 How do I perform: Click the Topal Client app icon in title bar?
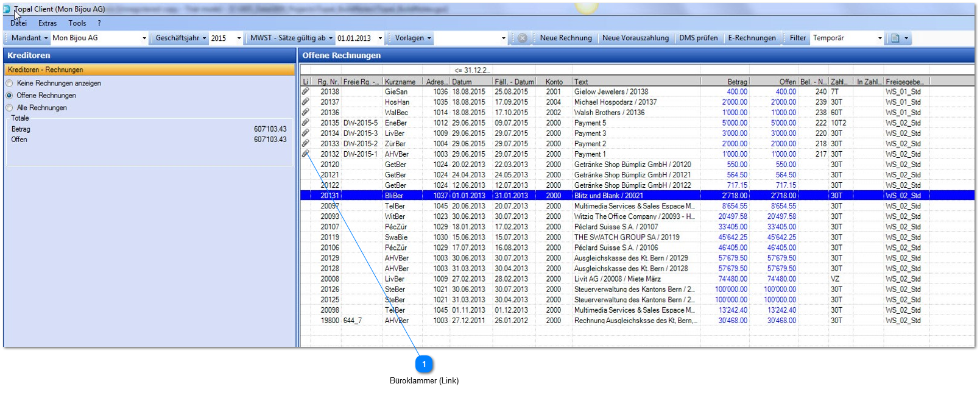pyautogui.click(x=7, y=9)
